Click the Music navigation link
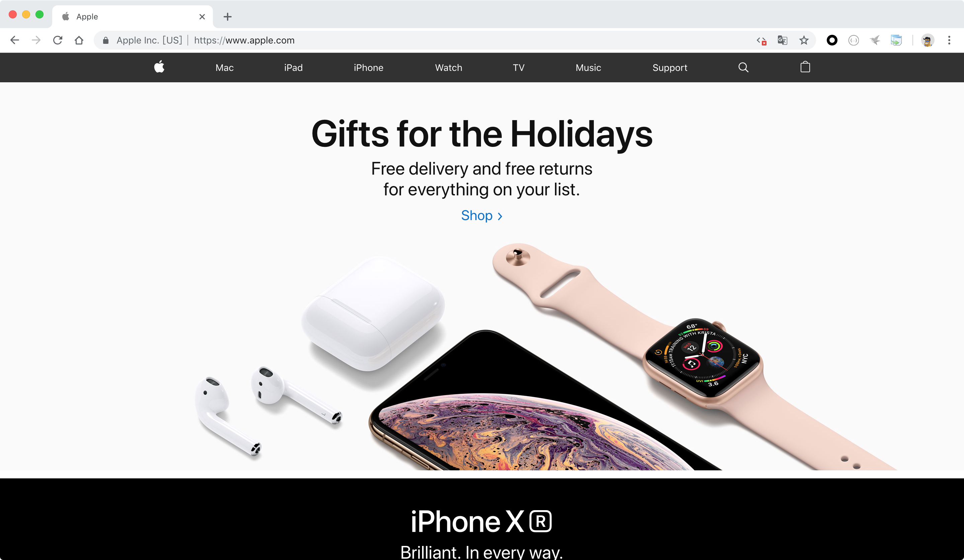This screenshot has width=964, height=560. (x=588, y=67)
